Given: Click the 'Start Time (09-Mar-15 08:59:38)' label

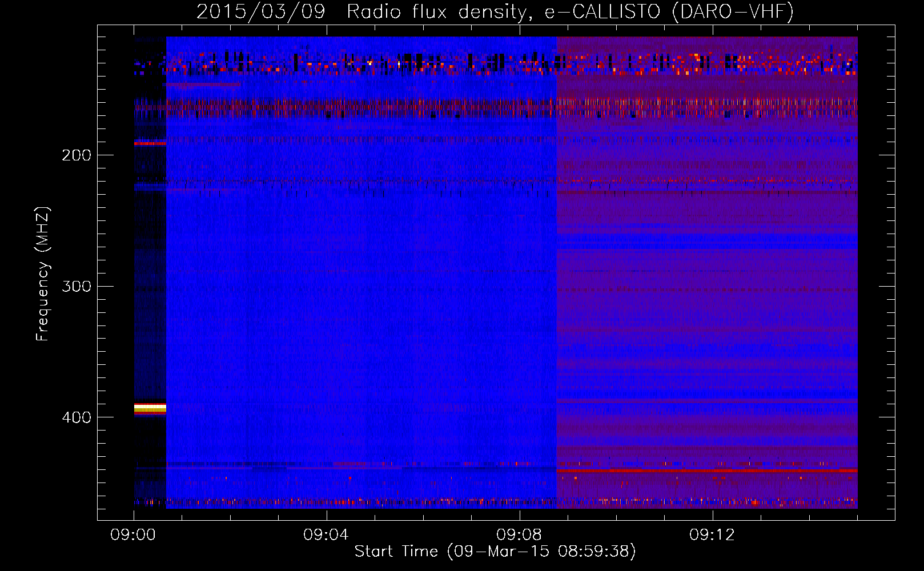Looking at the screenshot, I should click(495, 551).
